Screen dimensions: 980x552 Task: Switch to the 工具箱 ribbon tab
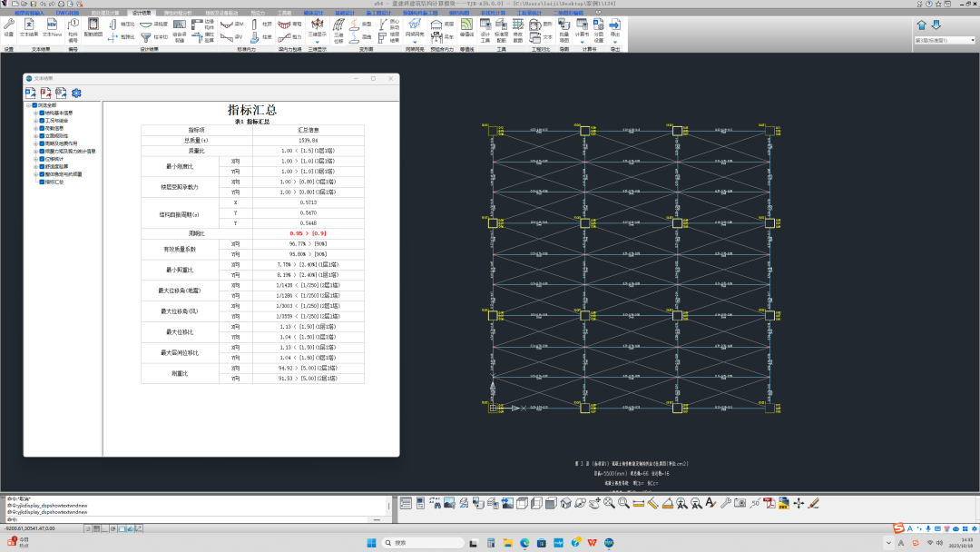[x=284, y=13]
